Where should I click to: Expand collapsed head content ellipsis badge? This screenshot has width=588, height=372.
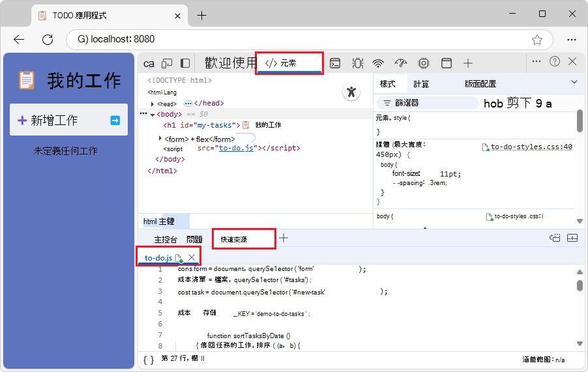click(188, 104)
